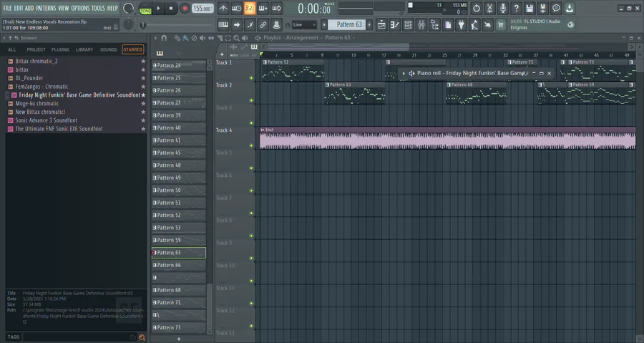644x343 pixels.
Task: Select the Playlist zoom tool
Action: pos(237,38)
